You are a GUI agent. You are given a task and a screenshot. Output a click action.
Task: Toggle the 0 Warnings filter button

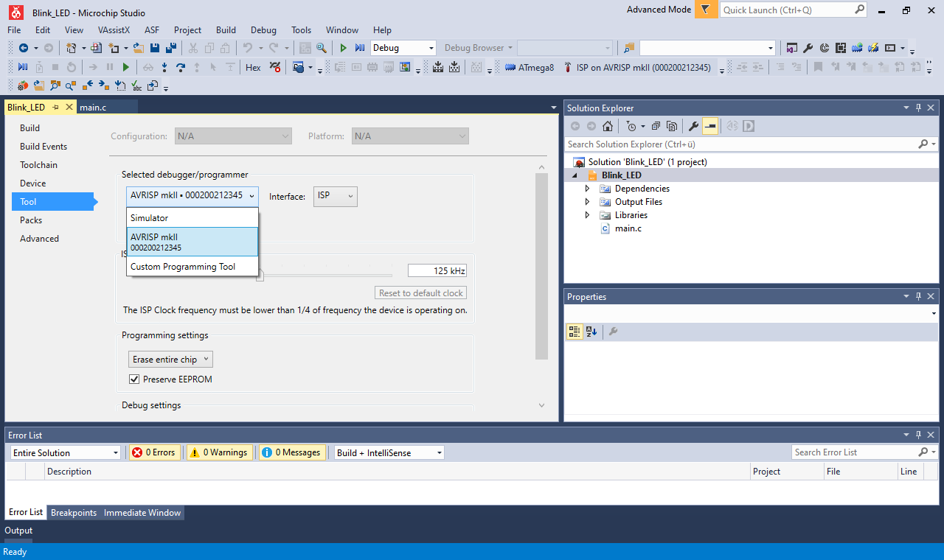219,452
